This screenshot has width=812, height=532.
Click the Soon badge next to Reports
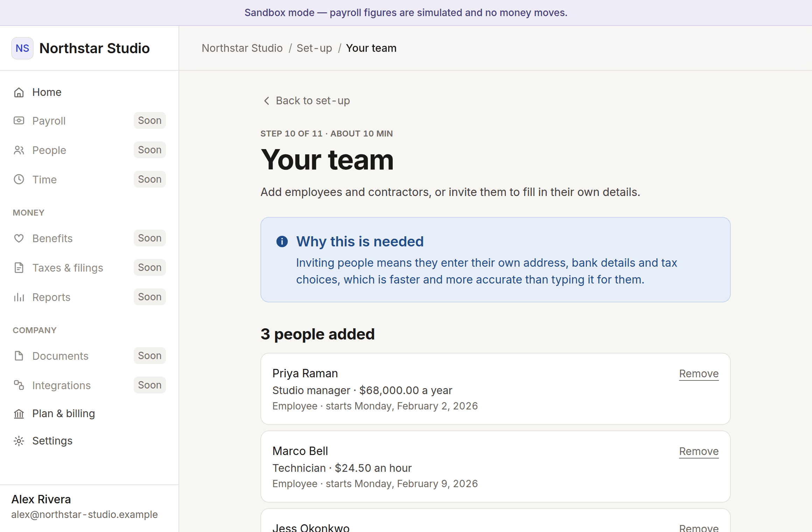[150, 297]
